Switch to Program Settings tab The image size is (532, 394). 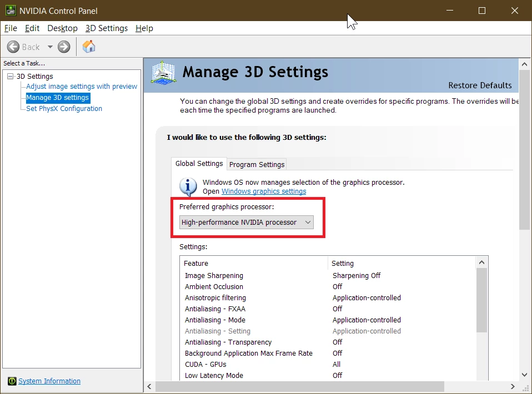[257, 164]
